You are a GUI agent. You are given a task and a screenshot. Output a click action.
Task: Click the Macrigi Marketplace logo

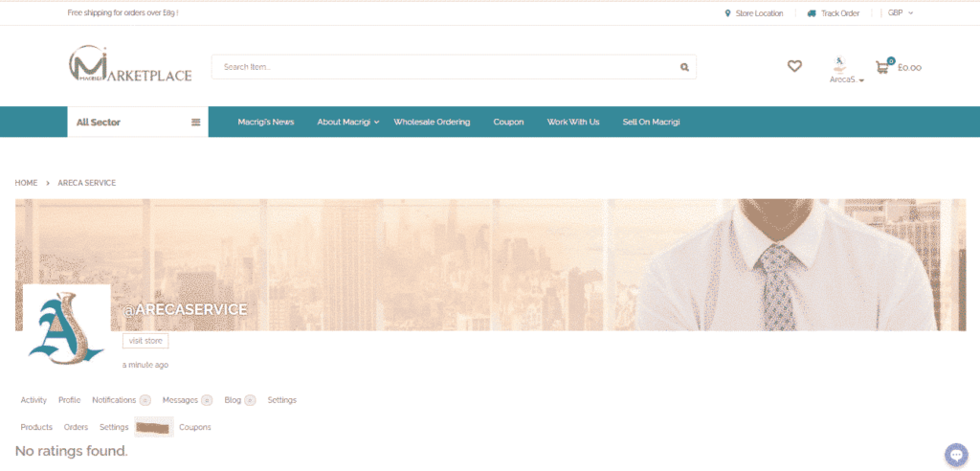[x=130, y=64]
